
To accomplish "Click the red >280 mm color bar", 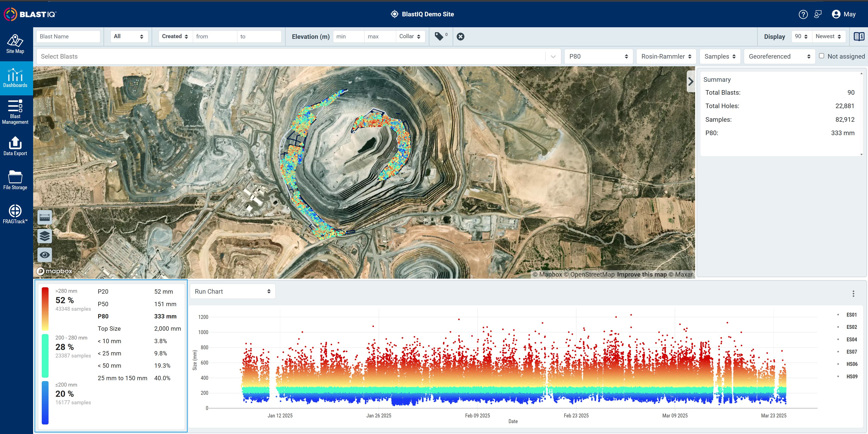I will [45, 309].
